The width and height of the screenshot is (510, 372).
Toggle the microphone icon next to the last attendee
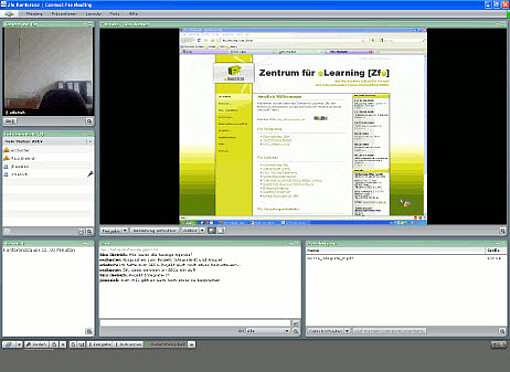[x=90, y=174]
